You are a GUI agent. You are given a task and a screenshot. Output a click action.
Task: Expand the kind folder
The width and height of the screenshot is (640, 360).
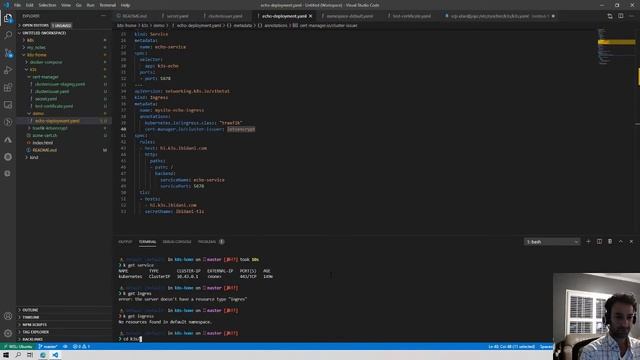(x=33, y=157)
